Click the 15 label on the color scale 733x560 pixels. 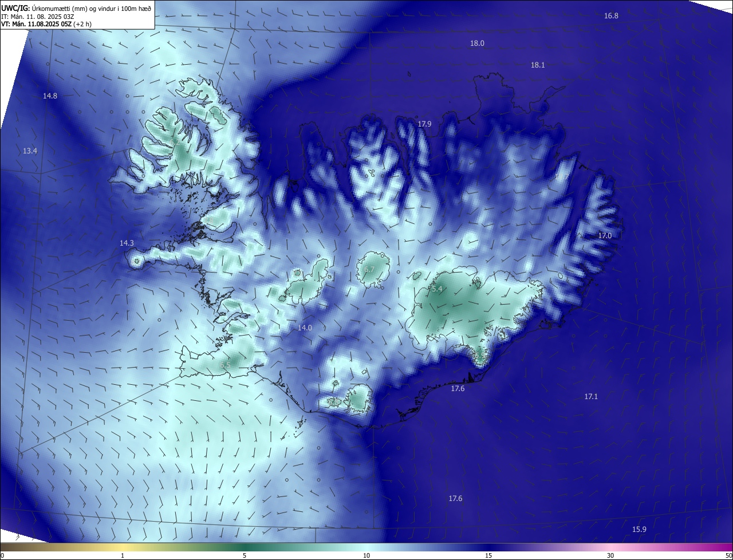(488, 555)
